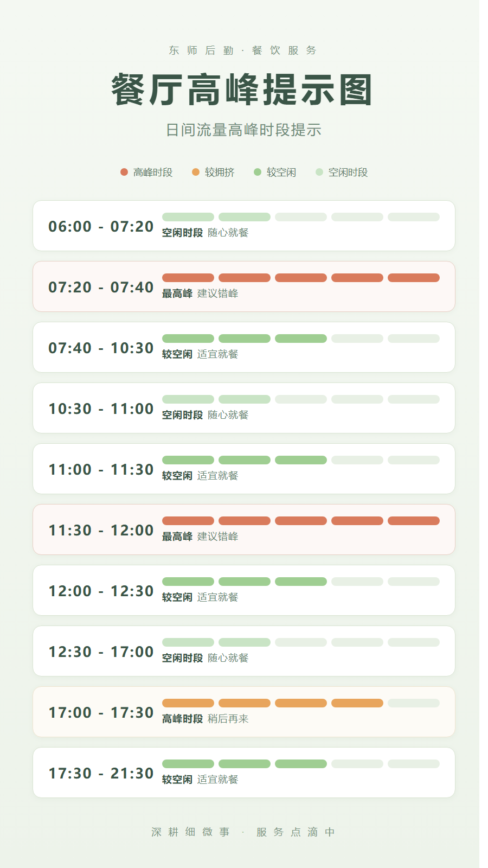The height and width of the screenshot is (868, 488).
Task: Click the 东师后勤 · 餐饮服务 header text
Action: [x=242, y=50]
